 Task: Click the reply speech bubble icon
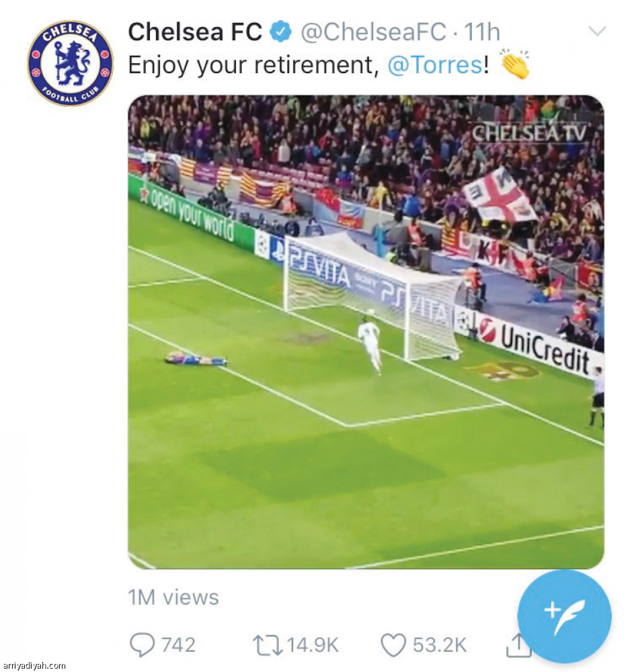tap(141, 646)
